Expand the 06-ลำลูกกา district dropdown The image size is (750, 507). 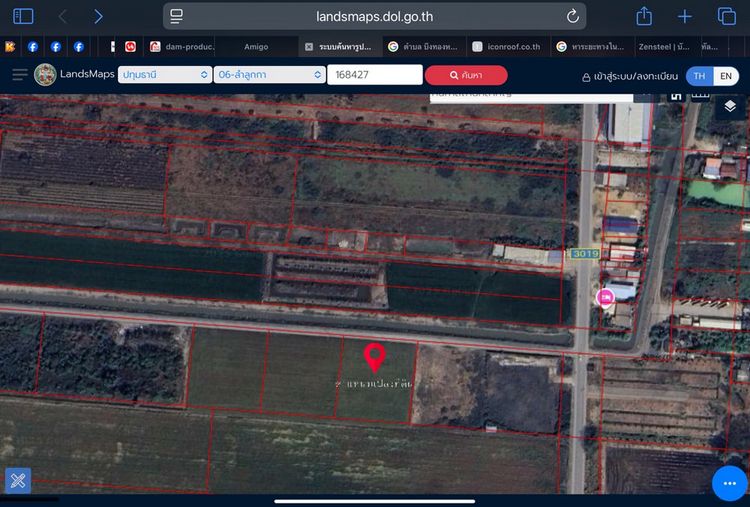point(270,75)
